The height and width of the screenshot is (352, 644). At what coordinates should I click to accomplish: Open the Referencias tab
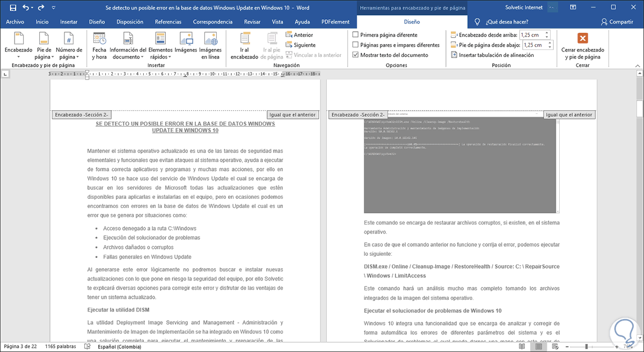168,22
